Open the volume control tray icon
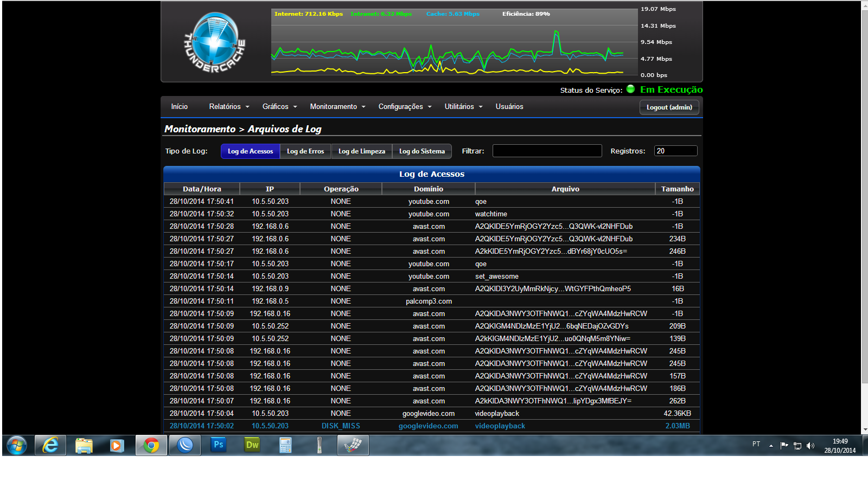This screenshot has height=488, width=868. pos(810,446)
